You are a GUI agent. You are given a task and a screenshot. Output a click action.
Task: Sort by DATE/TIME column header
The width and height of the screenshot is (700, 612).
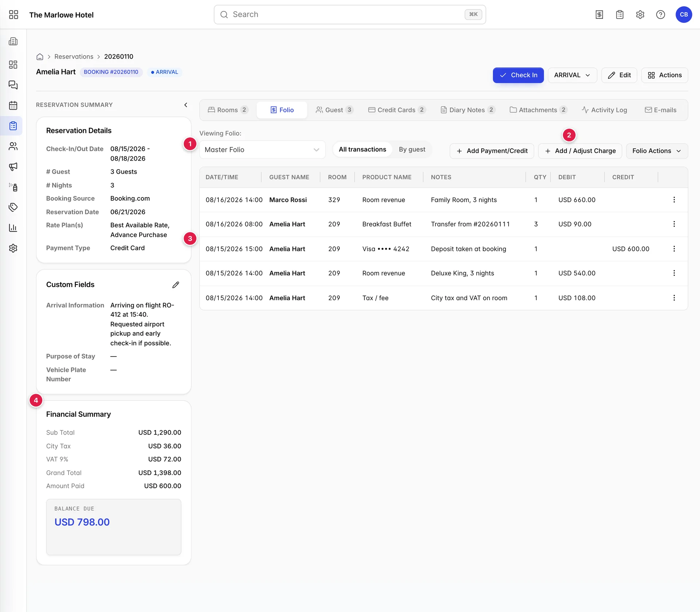click(x=222, y=177)
